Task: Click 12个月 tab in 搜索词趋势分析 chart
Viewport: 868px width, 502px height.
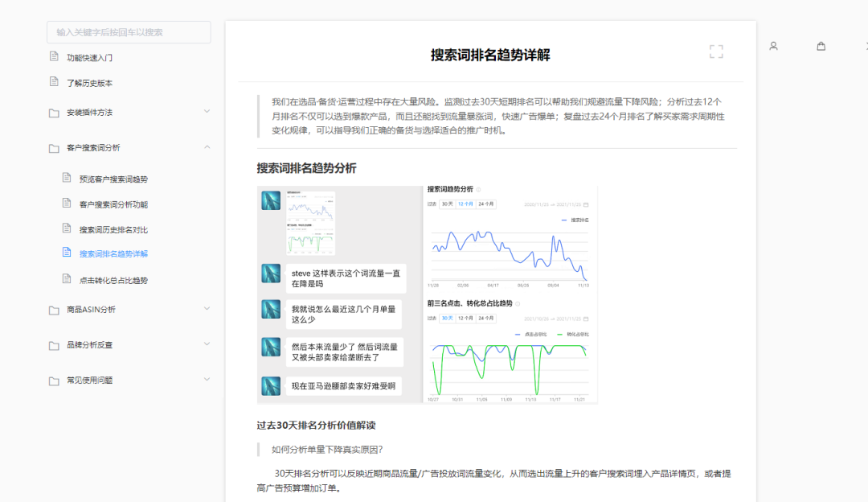Action: [x=465, y=204]
